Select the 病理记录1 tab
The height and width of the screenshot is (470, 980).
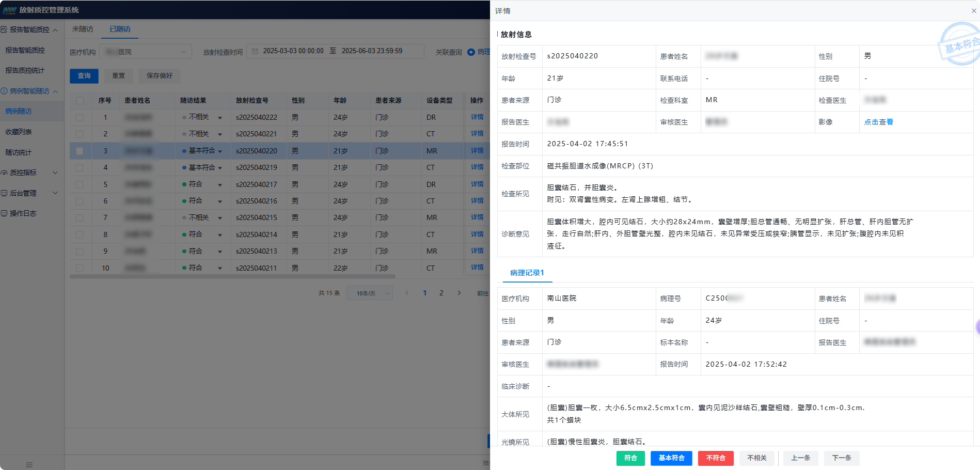[x=527, y=273]
